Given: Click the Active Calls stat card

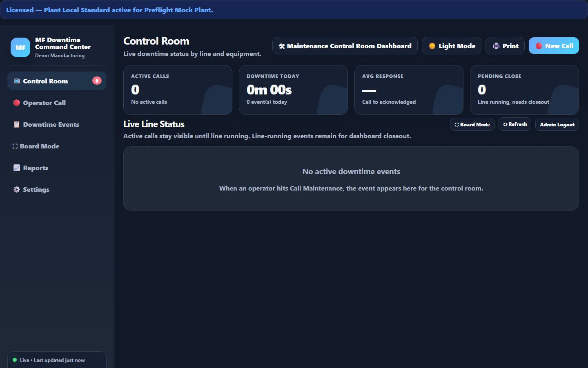Looking at the screenshot, I should (178, 90).
